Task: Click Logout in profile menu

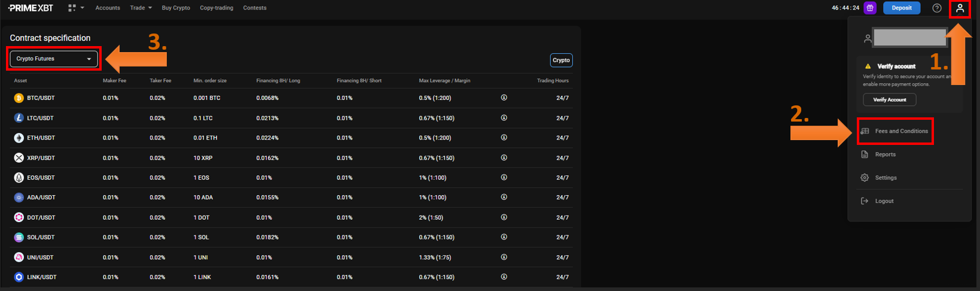Action: (x=884, y=201)
